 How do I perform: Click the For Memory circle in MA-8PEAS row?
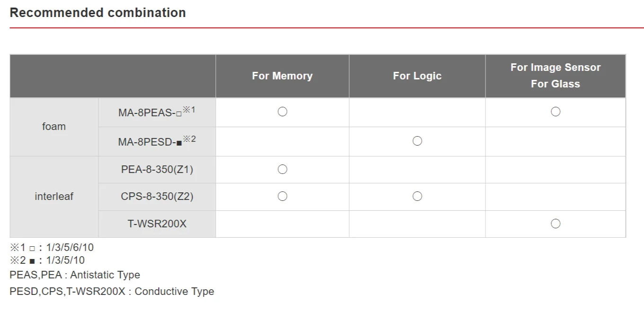[x=282, y=112]
